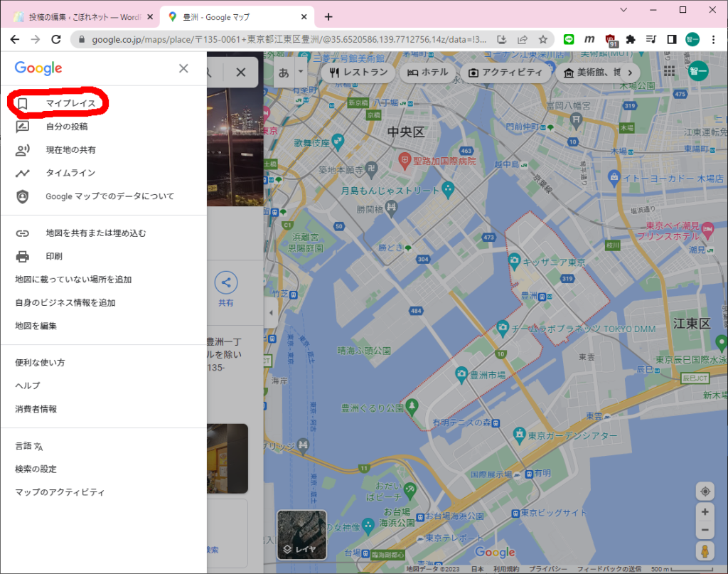Screen dimensions: 728x574
Task: Bookmark the page using the star icon
Action: 543,41
